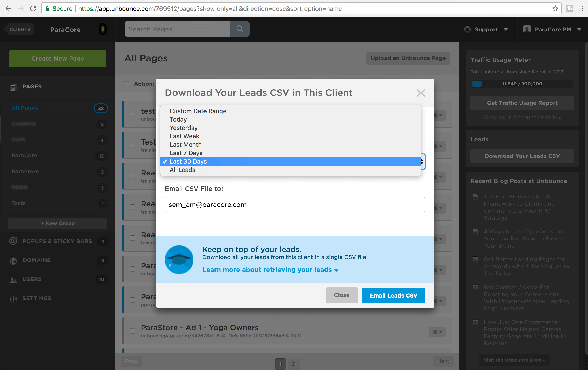Open ParaStore - Ad 1 - Yoga Owners page
Image resolution: width=588 pixels, height=370 pixels.
(200, 328)
